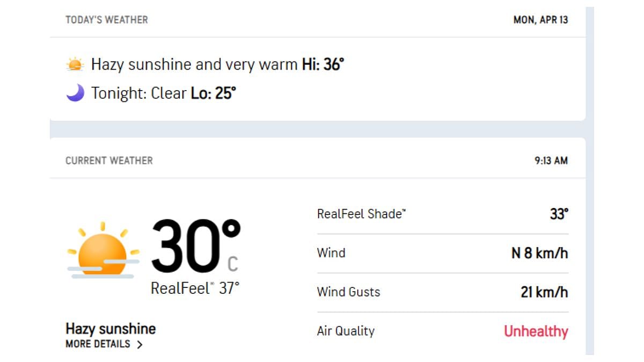Click the RealFeel 37° text
The image size is (644, 362).
coord(195,289)
